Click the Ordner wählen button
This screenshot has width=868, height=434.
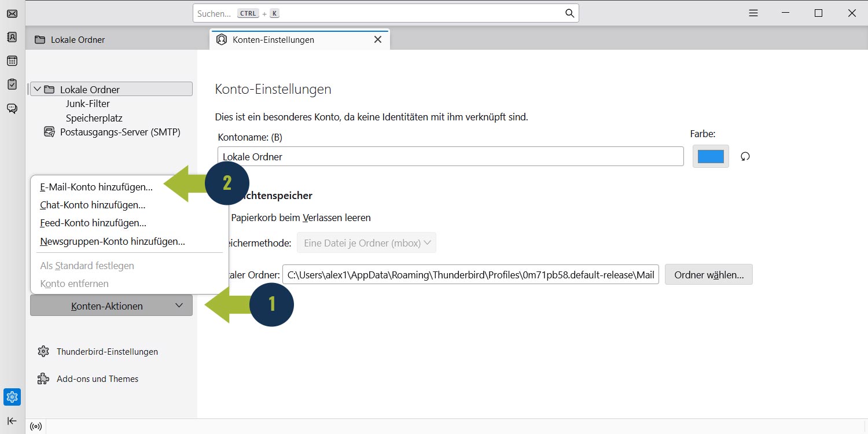709,275
